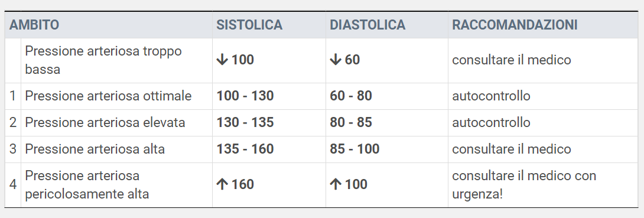Click 'Pressione arteriosa pericolosamente alta' cell
This screenshot has height=218, width=644.
[116, 185]
